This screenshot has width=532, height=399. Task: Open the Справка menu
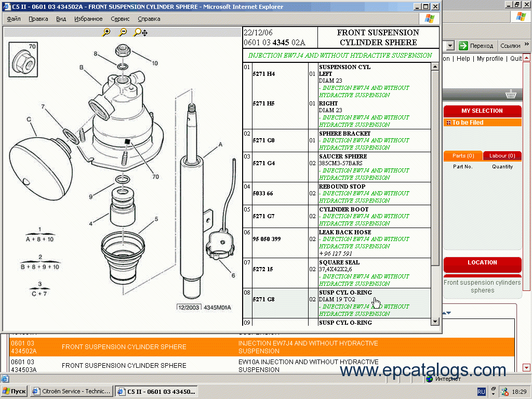click(149, 19)
